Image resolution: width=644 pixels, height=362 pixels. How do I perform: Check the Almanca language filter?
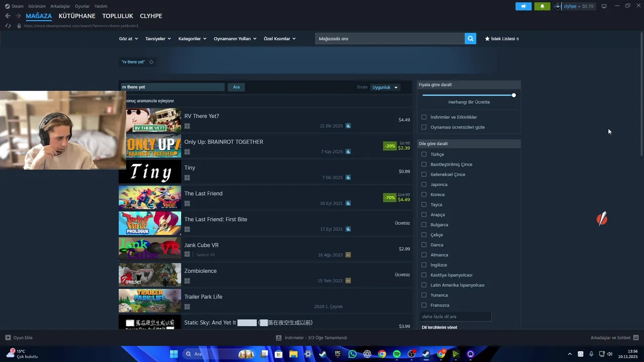[x=424, y=255]
